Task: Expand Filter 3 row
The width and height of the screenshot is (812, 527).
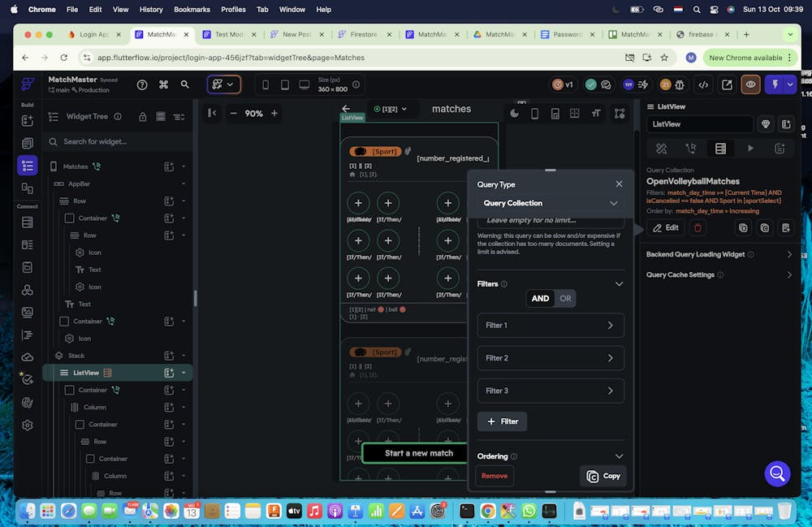Action: (550, 391)
